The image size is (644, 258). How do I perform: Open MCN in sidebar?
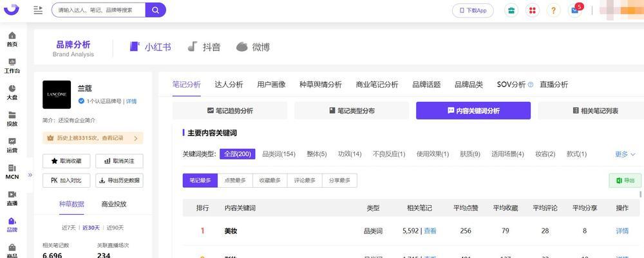coord(12,172)
